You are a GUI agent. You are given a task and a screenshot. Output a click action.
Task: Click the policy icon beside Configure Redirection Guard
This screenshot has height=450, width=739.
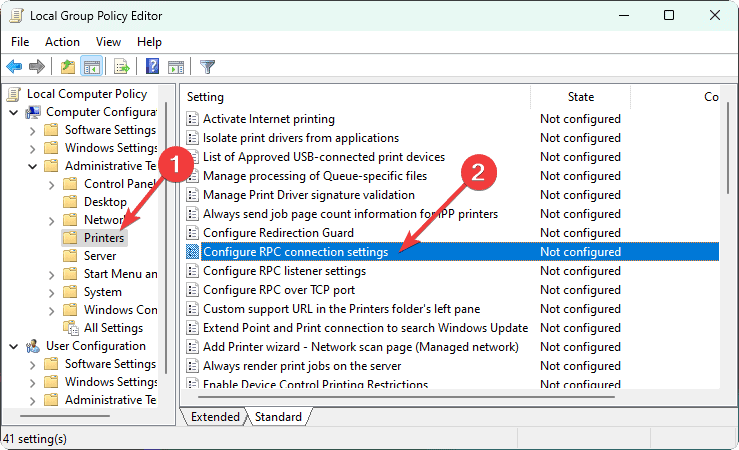[192, 233]
